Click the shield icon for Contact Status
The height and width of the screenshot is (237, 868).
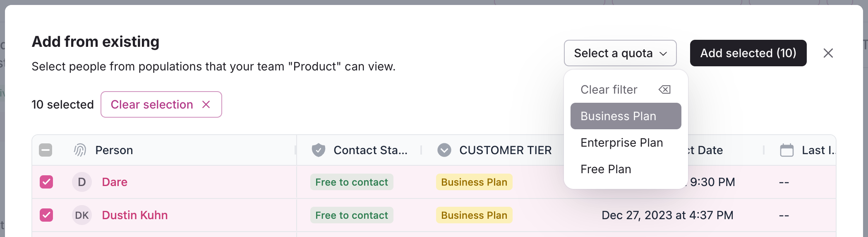[318, 150]
